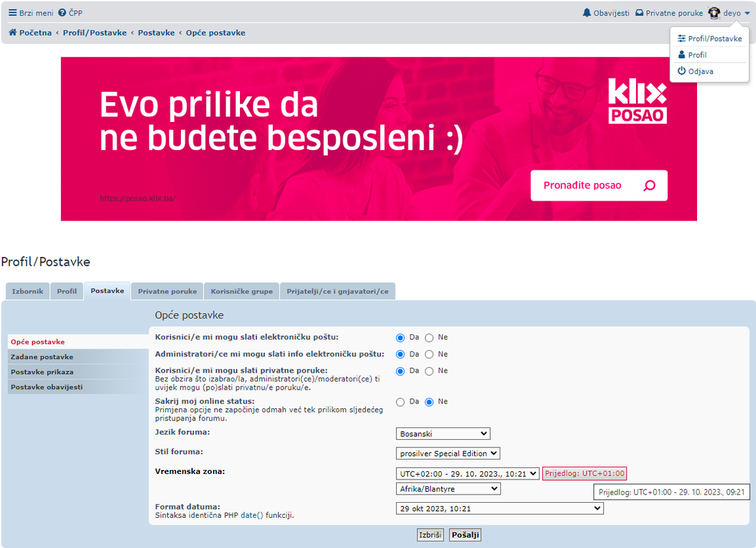Click the Opće postavke section heading

pyautogui.click(x=189, y=315)
